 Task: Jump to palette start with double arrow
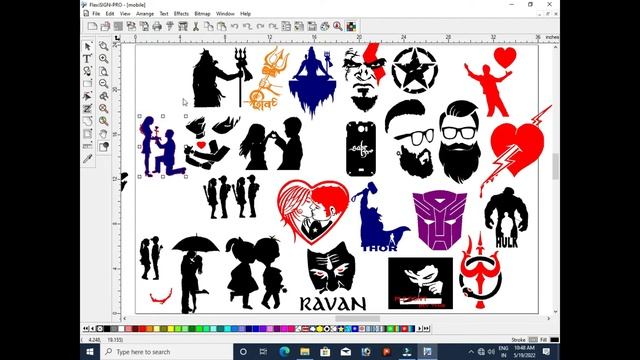(85, 329)
